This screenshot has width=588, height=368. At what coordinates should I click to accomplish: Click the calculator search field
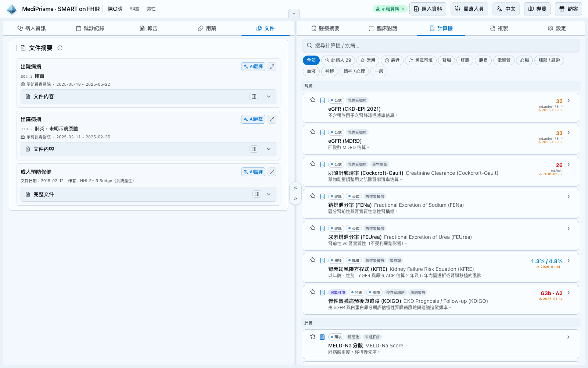441,46
